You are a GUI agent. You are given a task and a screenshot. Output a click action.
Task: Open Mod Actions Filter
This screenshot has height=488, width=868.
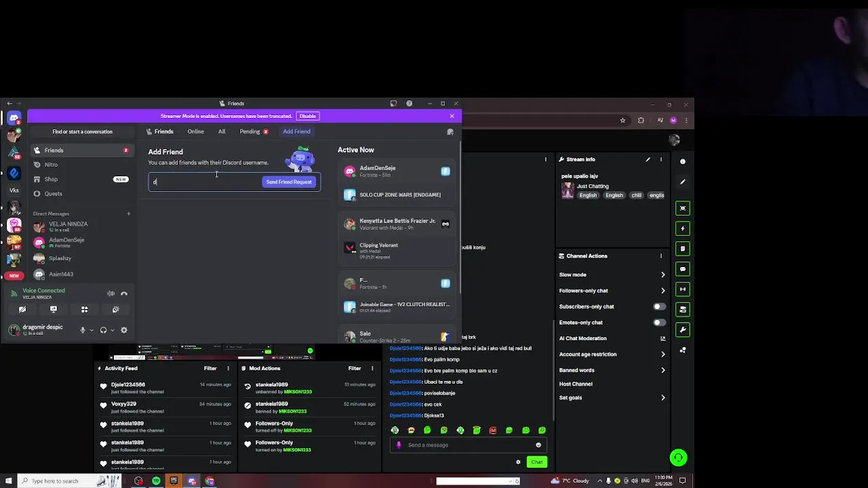point(355,369)
